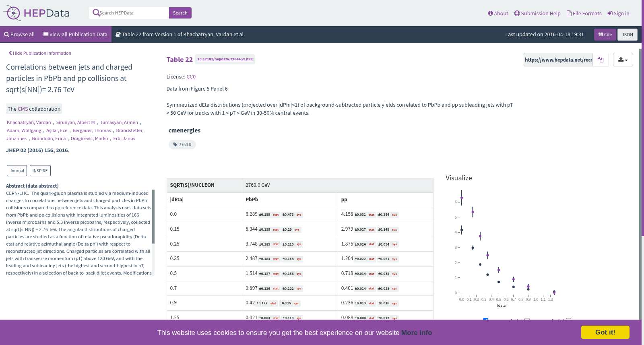Image resolution: width=644 pixels, height=345 pixels.
Task: Click the PbPb value 5.344
Action: point(252,229)
